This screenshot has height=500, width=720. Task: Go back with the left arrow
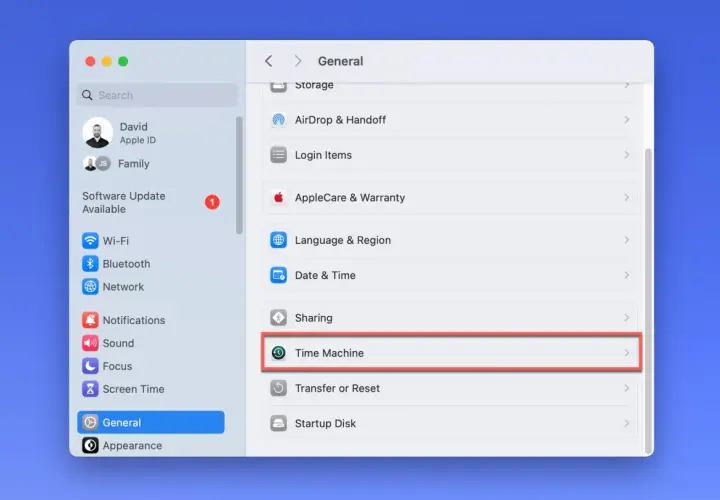269,61
